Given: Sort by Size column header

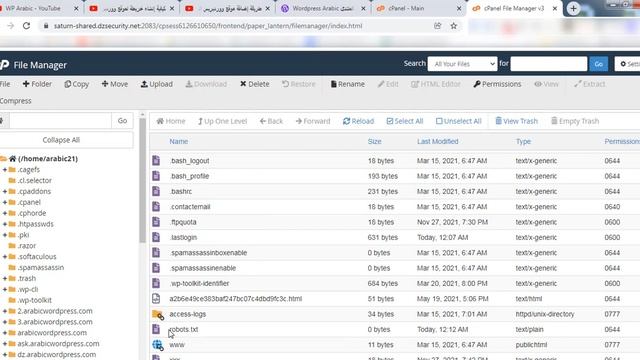Looking at the screenshot, I should pyautogui.click(x=374, y=142).
